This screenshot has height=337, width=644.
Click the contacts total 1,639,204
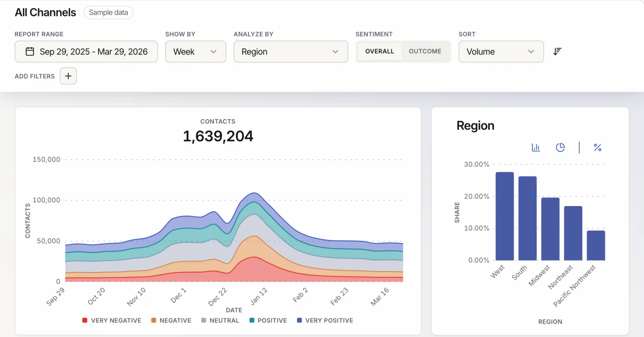tap(218, 136)
